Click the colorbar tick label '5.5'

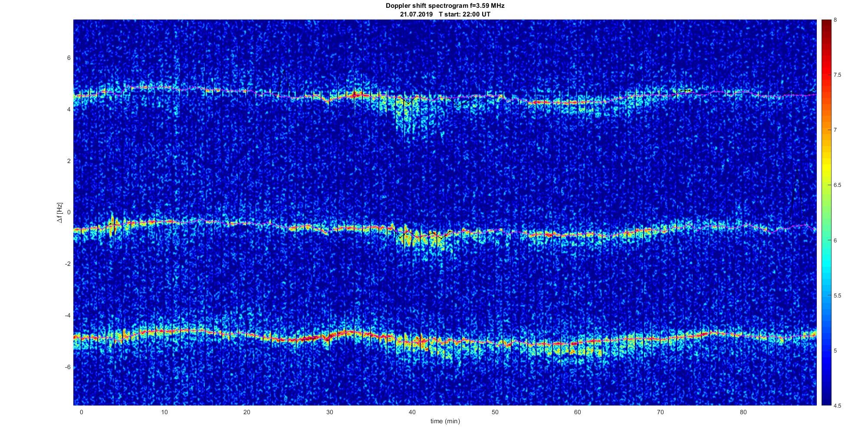point(838,296)
